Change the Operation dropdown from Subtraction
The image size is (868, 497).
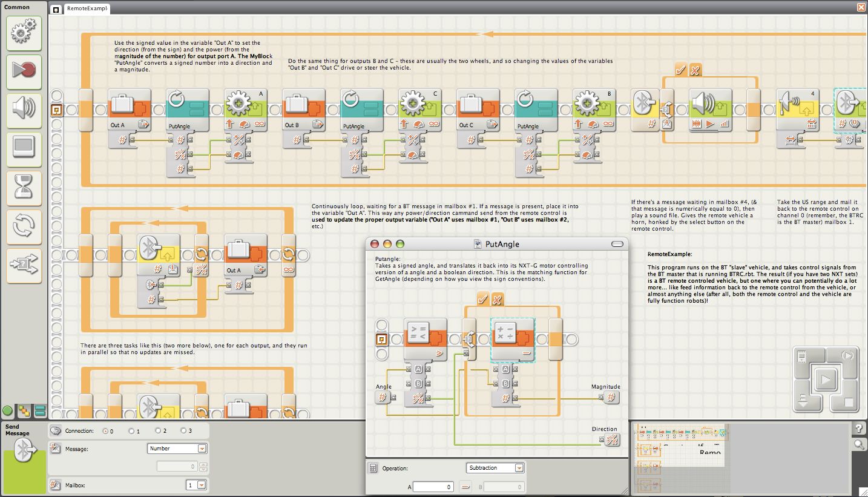tap(496, 467)
